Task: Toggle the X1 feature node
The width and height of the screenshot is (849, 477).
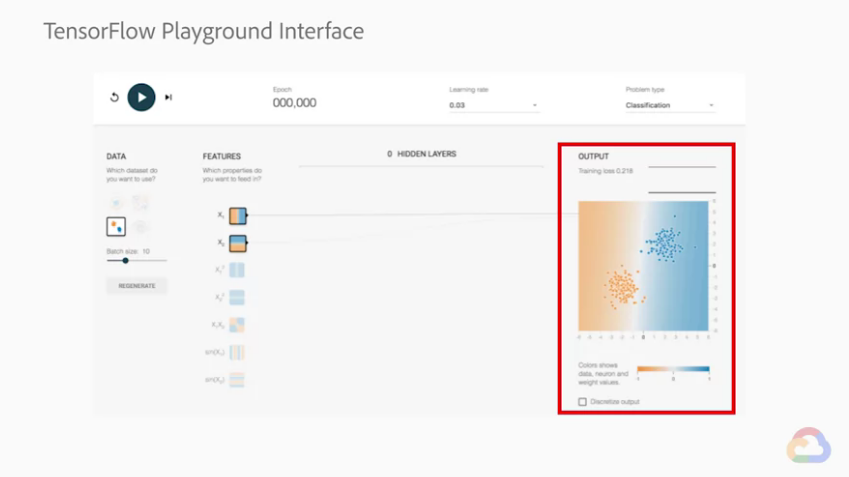Action: click(238, 215)
